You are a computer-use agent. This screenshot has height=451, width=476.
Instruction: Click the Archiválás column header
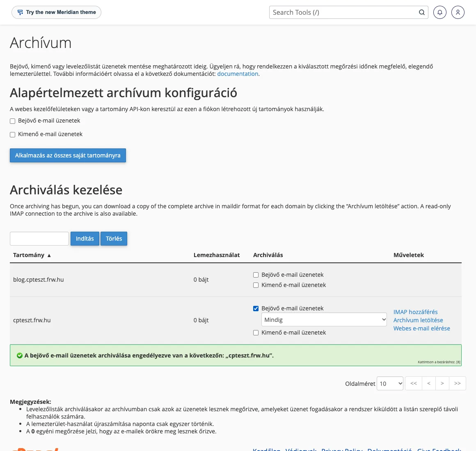tap(268, 255)
